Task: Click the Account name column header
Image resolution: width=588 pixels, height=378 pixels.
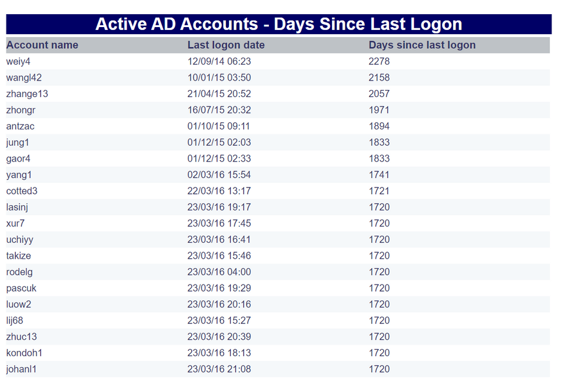Action: [x=42, y=45]
